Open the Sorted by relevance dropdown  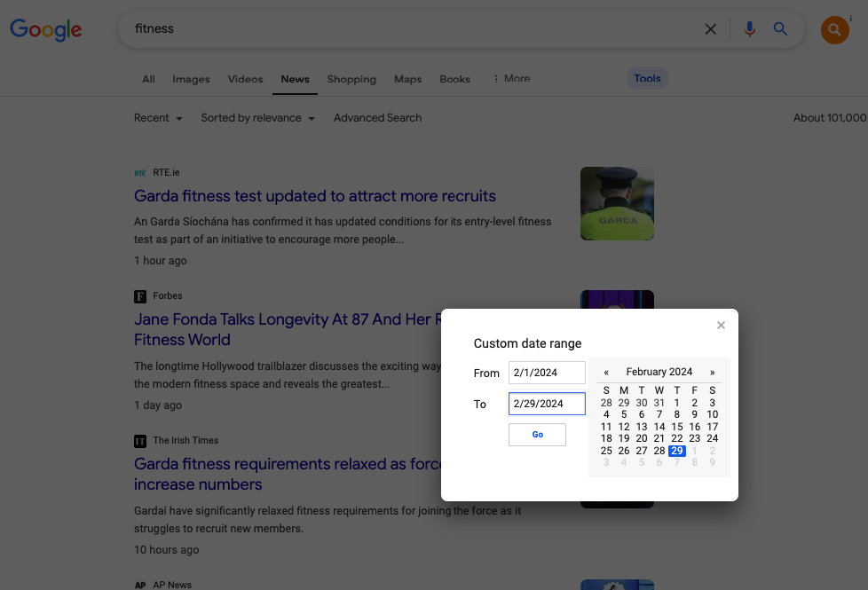click(258, 118)
